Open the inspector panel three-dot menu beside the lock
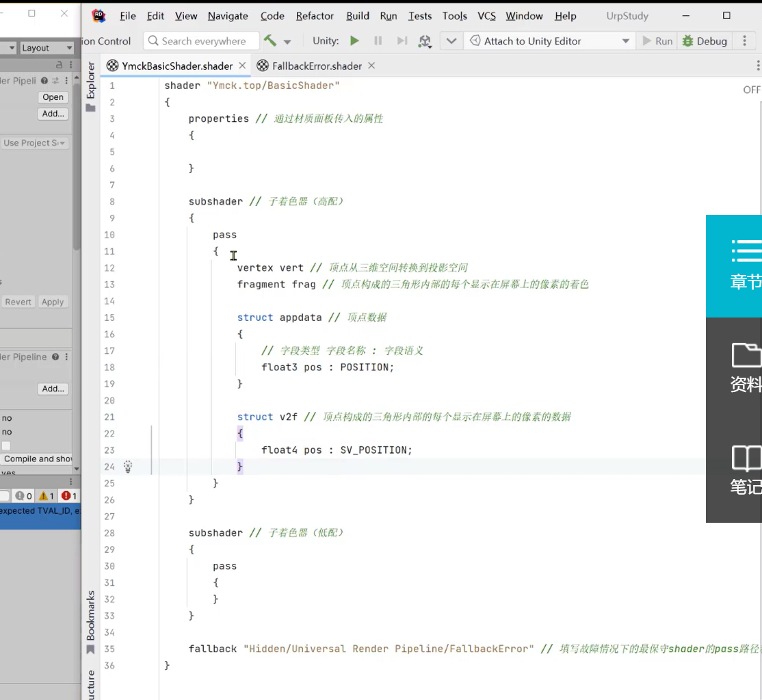The height and width of the screenshot is (700, 762). click(x=71, y=64)
